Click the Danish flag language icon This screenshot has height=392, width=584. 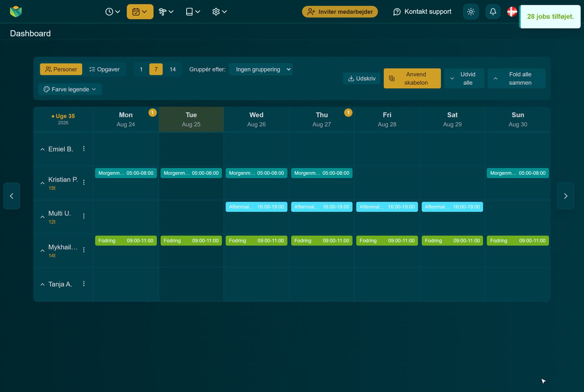point(512,12)
